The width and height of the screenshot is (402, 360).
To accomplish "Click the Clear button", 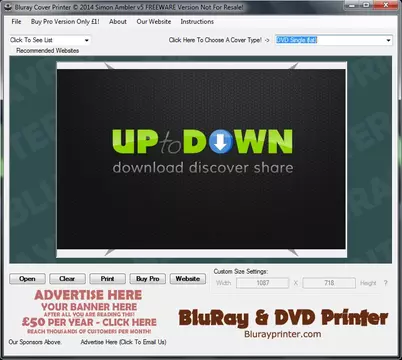I will click(67, 279).
